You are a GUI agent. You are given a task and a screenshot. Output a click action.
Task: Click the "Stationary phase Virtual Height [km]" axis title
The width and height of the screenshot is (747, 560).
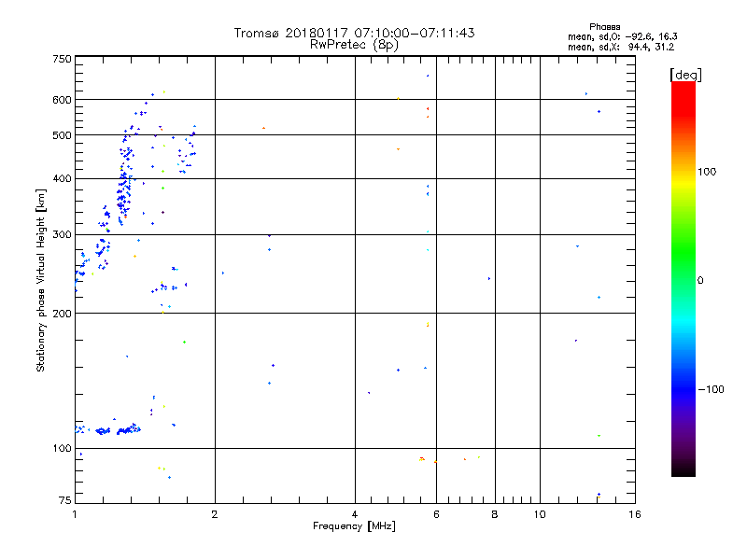point(41,280)
